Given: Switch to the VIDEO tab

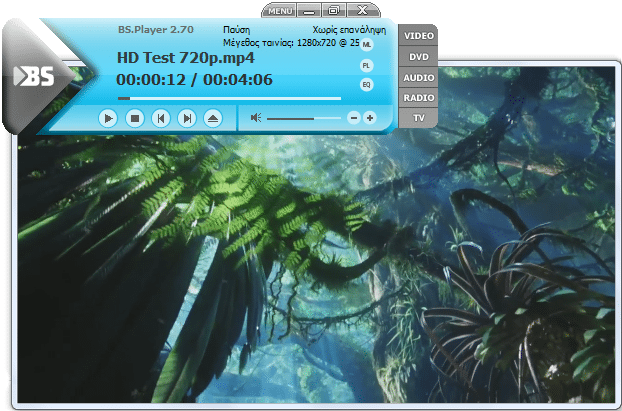Looking at the screenshot, I should point(419,36).
